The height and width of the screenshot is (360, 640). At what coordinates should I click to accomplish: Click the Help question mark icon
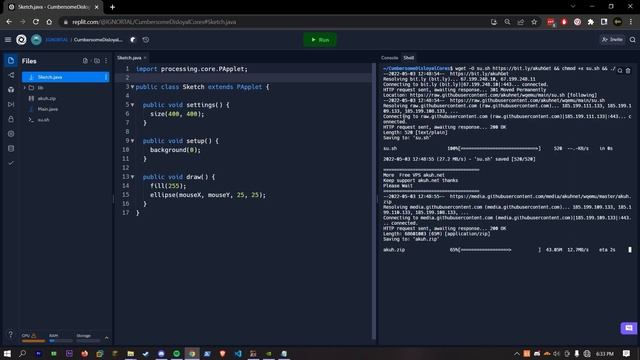pyautogui.click(x=11, y=334)
